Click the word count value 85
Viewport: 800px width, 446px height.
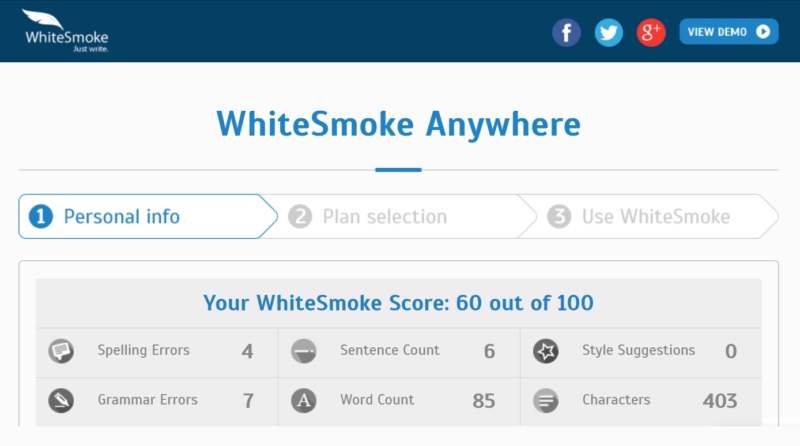(x=484, y=401)
